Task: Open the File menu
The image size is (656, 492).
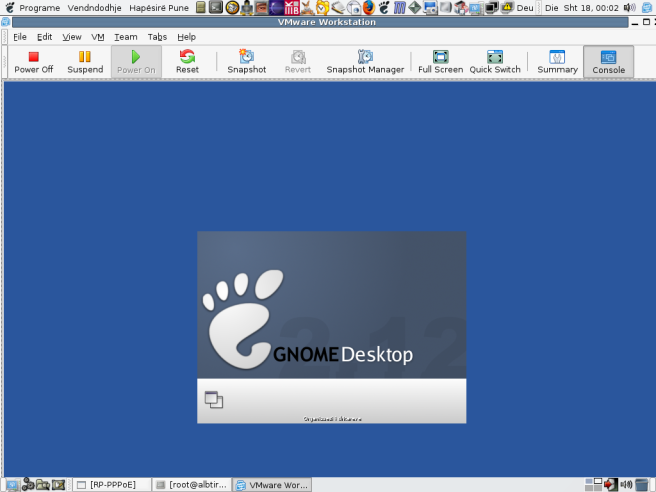Action: point(20,37)
